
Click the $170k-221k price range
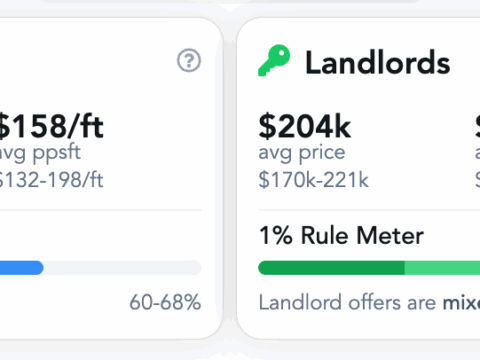[313, 180]
